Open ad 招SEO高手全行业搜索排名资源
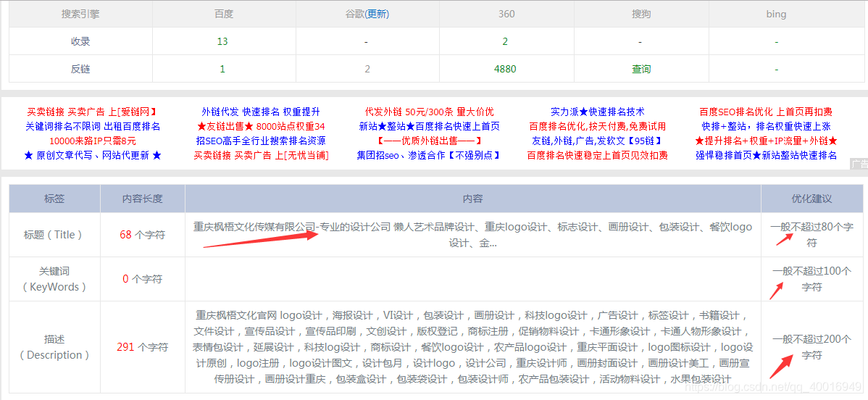This screenshot has height=400, width=868. [x=261, y=141]
